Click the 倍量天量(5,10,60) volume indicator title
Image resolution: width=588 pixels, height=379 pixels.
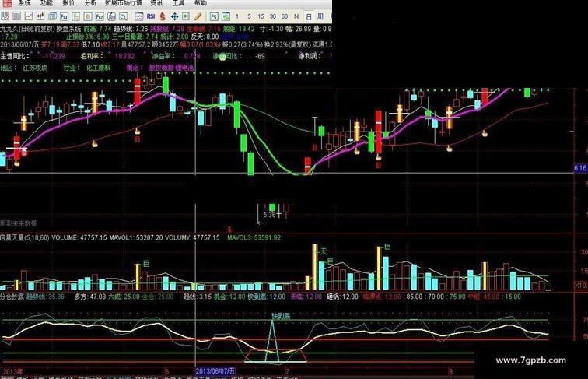click(25, 237)
